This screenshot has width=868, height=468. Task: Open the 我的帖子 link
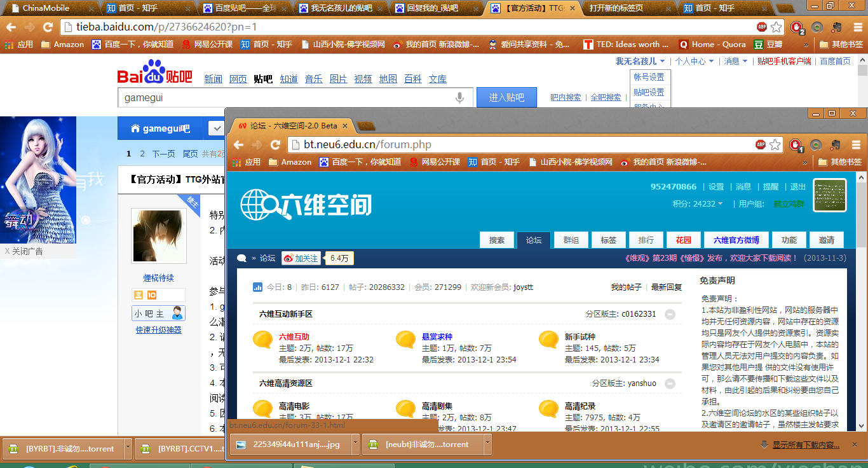coord(627,287)
